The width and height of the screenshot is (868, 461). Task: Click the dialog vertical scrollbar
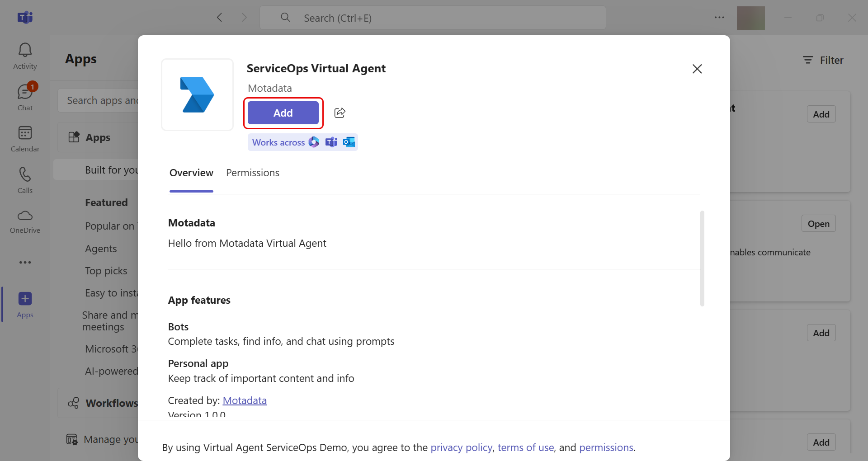click(x=702, y=259)
